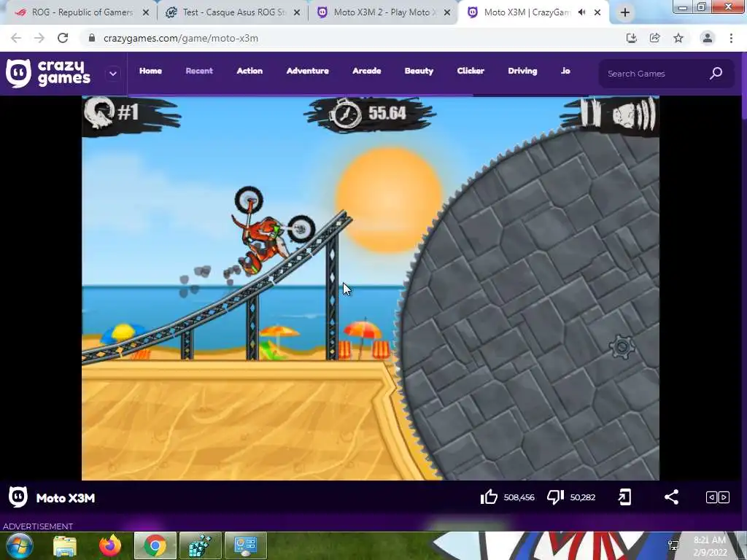
Task: Click the network tray icon
Action: pos(673,545)
